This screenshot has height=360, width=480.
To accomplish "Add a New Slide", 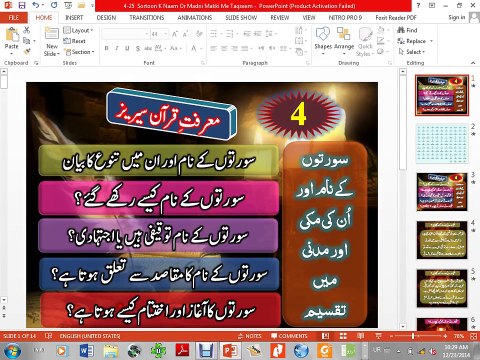I will point(52,41).
